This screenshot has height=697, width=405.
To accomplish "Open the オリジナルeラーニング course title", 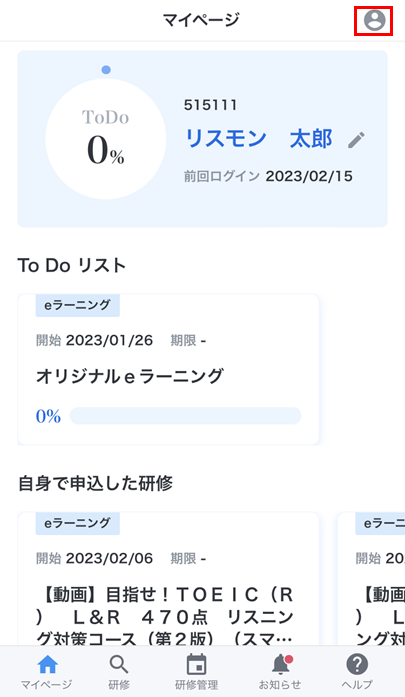I will pyautogui.click(x=129, y=377).
